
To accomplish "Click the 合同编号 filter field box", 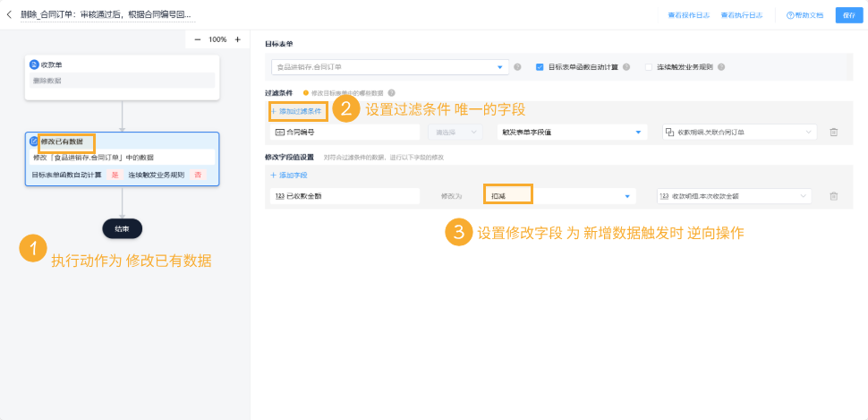I will pos(345,132).
